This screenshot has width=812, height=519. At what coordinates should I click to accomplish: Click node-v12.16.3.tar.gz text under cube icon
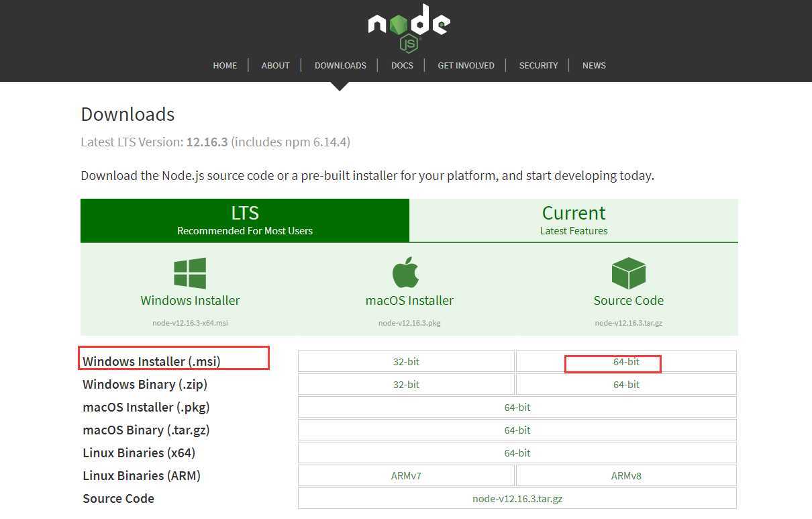point(628,323)
